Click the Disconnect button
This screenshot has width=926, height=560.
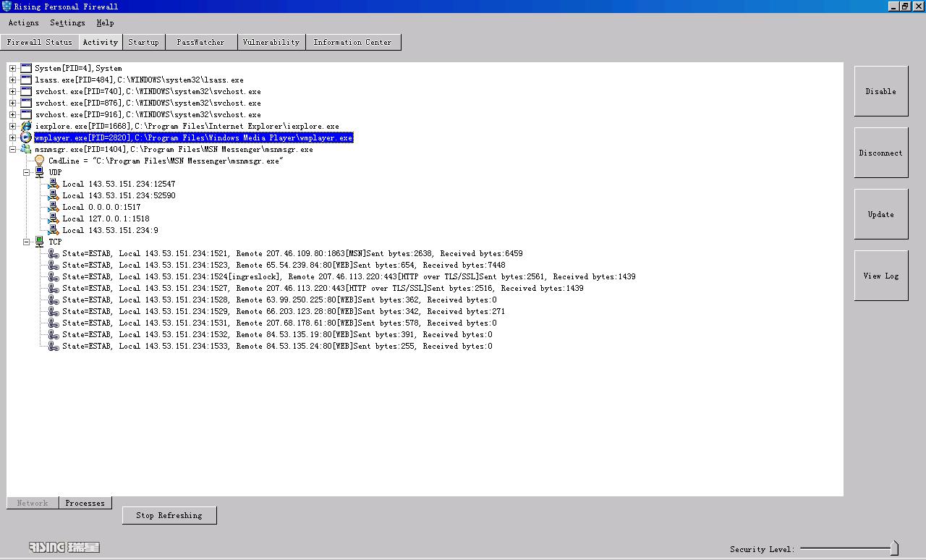tap(880, 153)
